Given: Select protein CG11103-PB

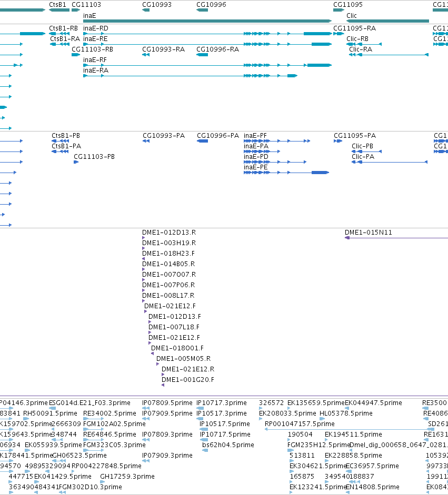Looking at the screenshot, I should (x=76, y=162).
